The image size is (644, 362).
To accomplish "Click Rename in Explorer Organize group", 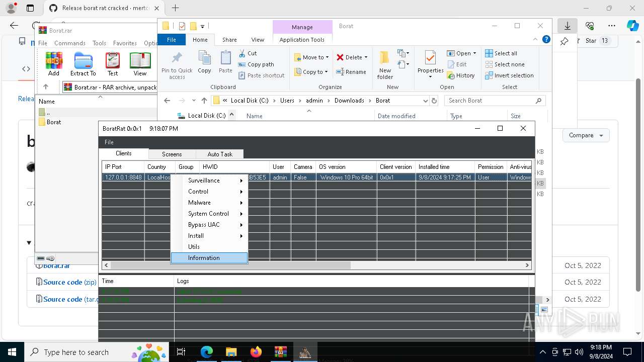I will [351, 72].
